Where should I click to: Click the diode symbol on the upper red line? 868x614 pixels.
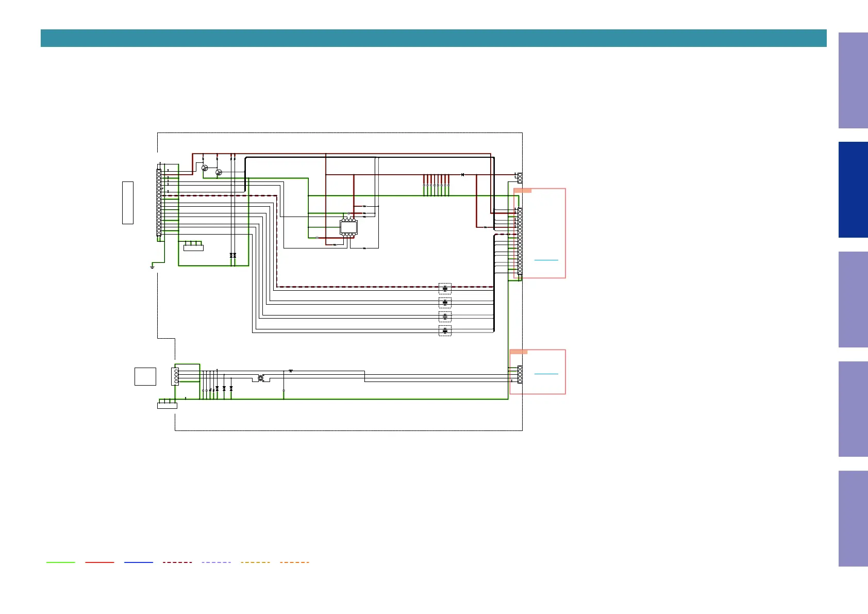[x=462, y=175]
